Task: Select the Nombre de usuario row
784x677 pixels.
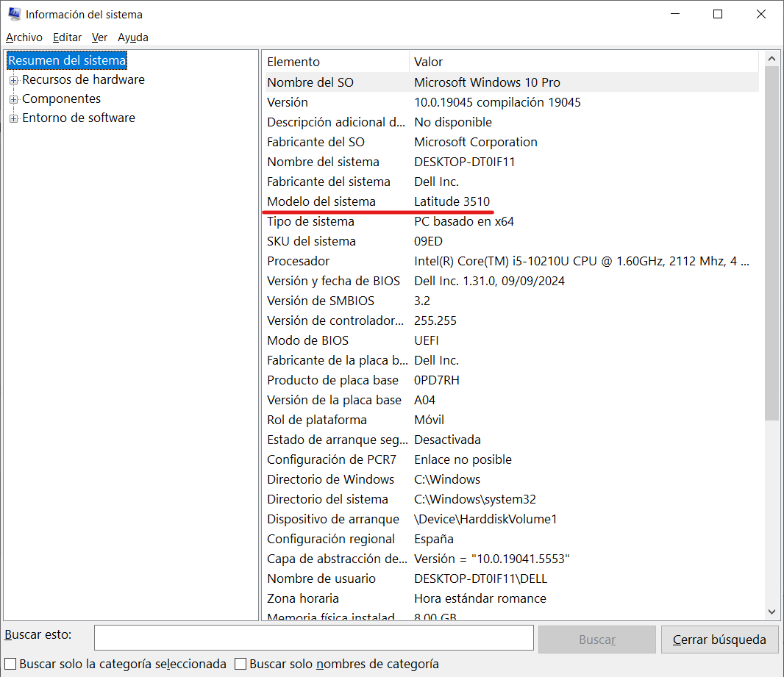Action: tap(511, 579)
